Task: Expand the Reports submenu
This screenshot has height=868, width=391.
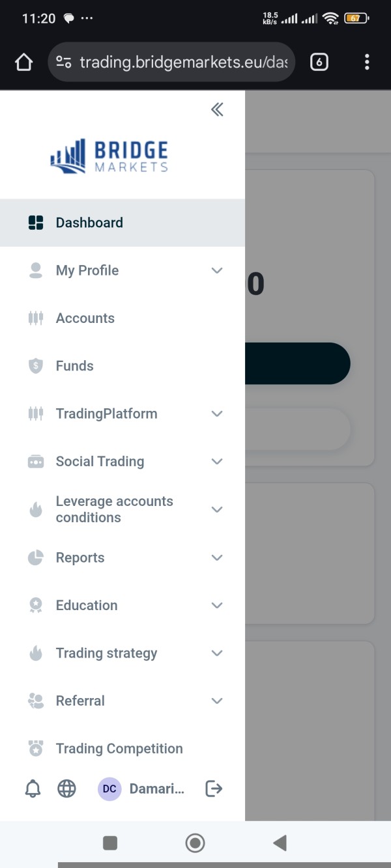Action: coord(217,557)
